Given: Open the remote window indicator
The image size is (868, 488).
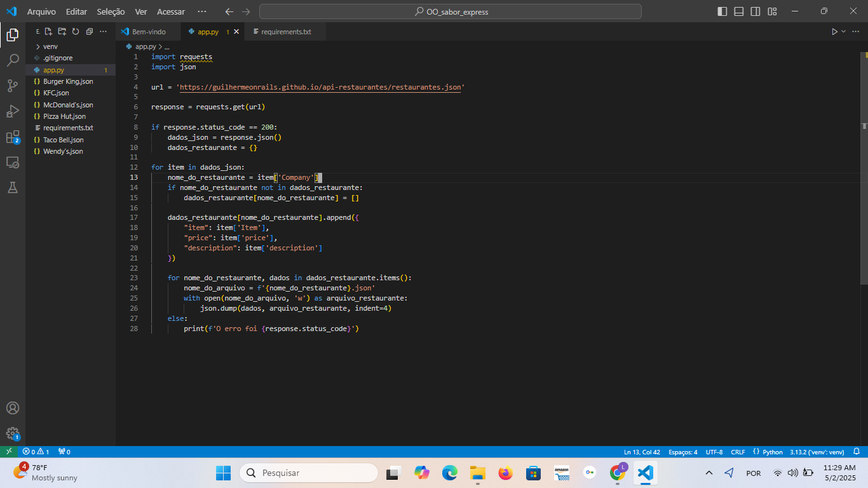Looking at the screenshot, I should click(x=9, y=452).
